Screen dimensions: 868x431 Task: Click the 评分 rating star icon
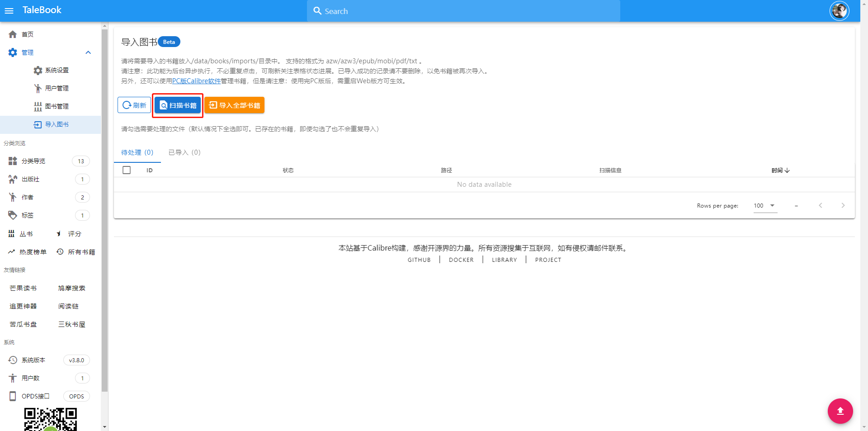point(60,234)
